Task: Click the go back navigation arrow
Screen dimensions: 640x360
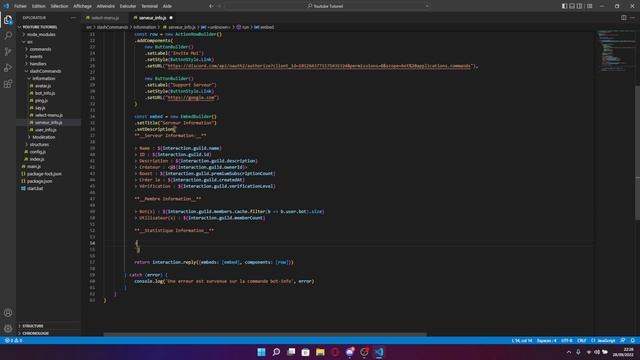Action: (211, 6)
